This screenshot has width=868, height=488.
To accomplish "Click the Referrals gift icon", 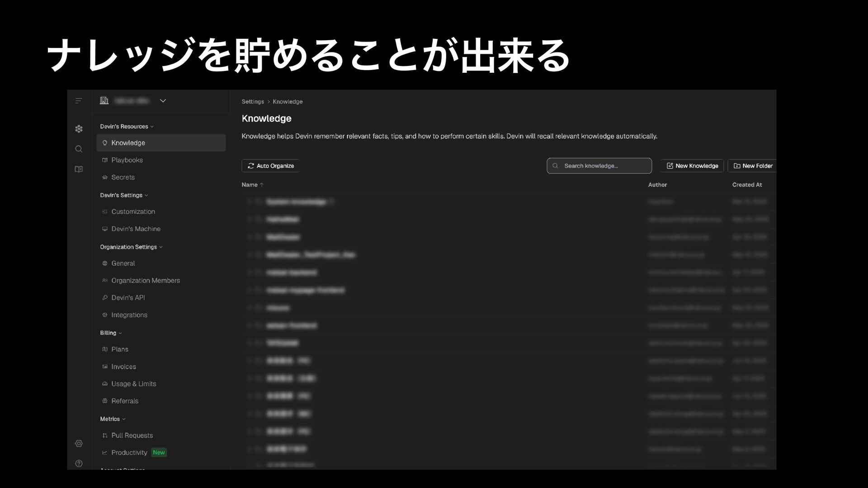I will point(105,401).
